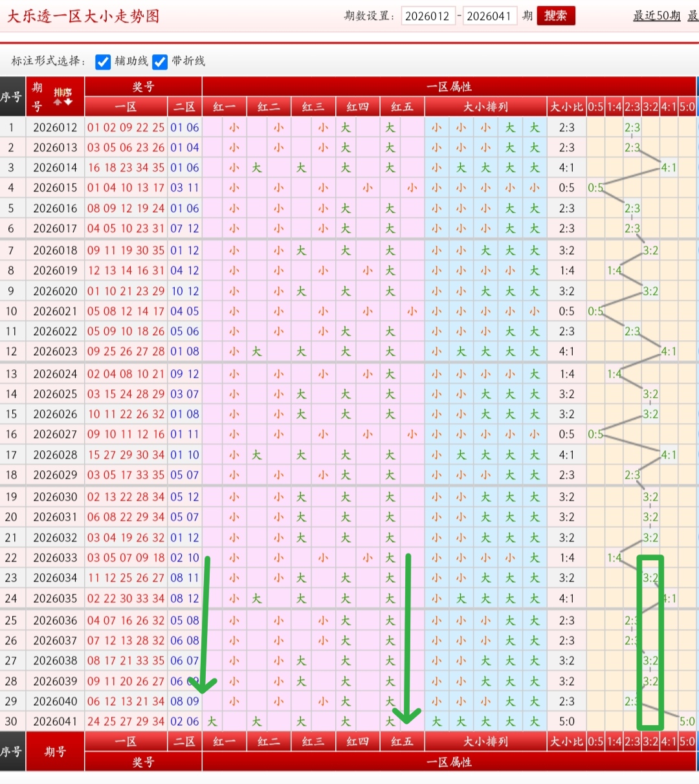Click the 大 mark under 红一 in row 2026041
The width and height of the screenshot is (699, 784).
point(212,721)
